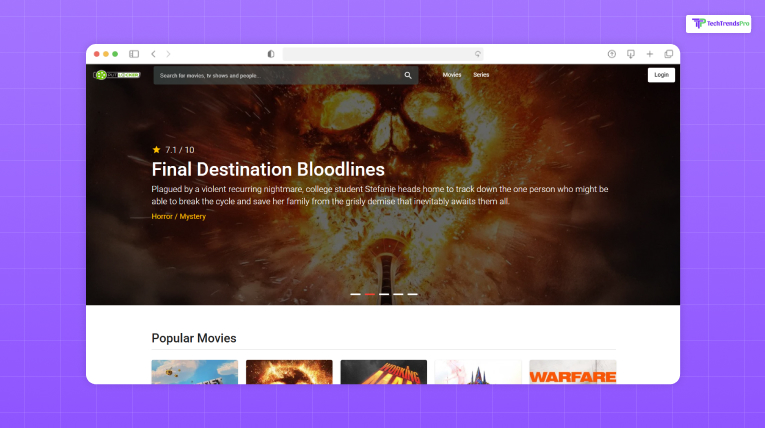765x428 pixels.
Task: Click the browser sidebar toggle icon
Action: [x=134, y=54]
